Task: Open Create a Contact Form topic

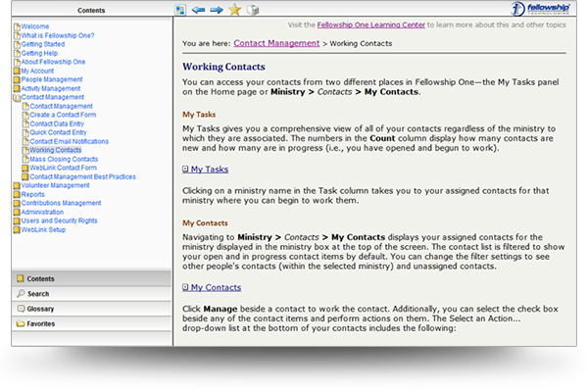Action: [63, 115]
